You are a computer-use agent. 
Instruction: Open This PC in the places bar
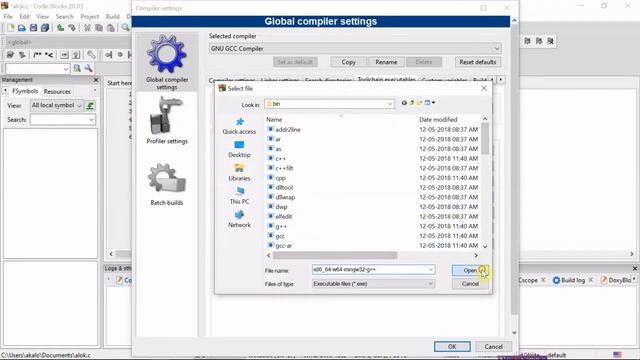239,196
